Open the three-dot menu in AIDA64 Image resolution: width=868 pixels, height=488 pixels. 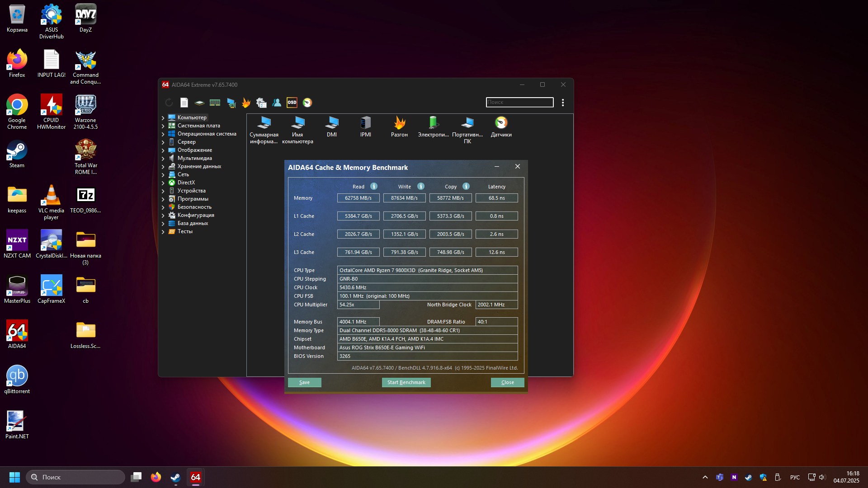tap(563, 103)
